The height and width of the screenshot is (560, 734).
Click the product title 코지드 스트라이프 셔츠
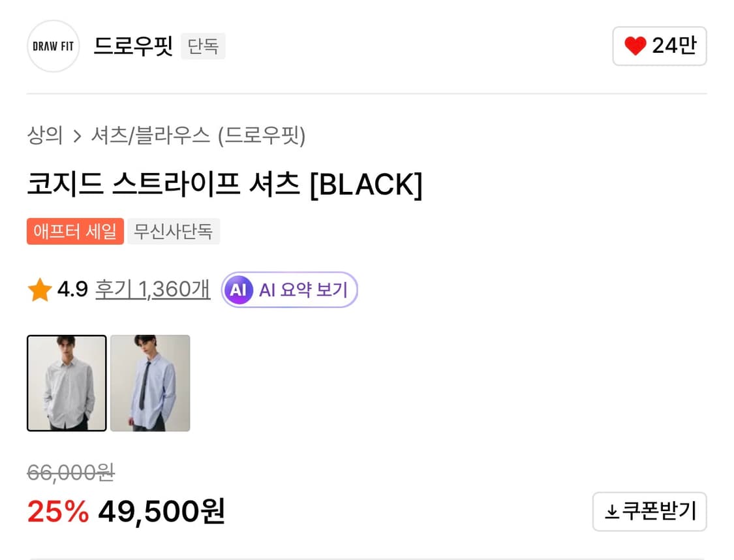pos(225,185)
